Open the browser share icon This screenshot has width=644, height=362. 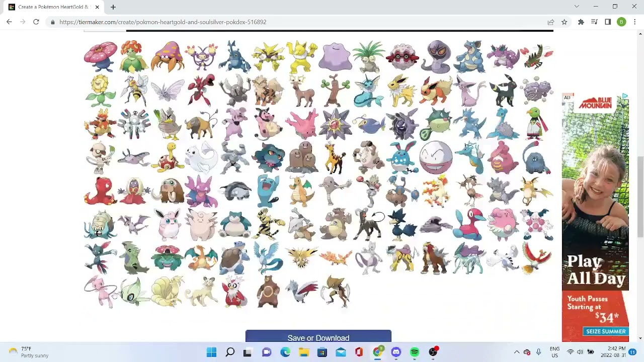pos(551,22)
